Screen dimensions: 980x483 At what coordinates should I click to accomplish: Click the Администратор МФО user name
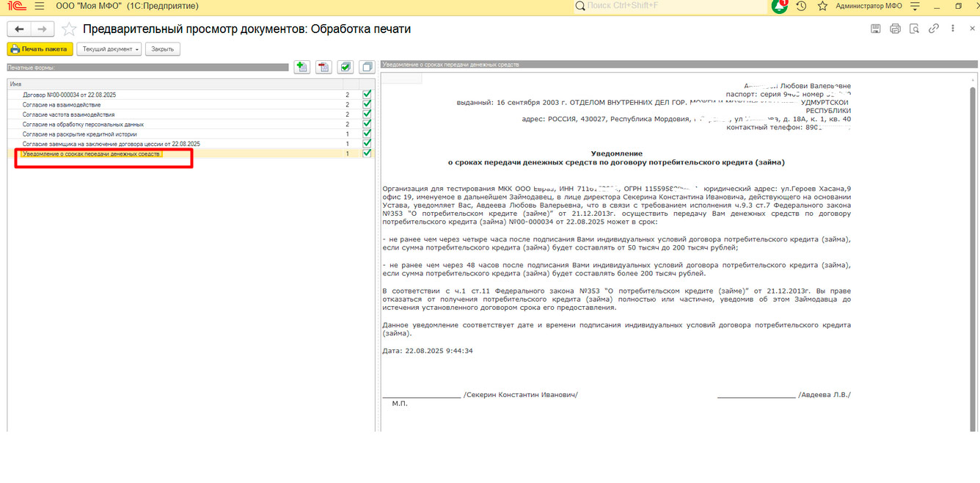[869, 6]
